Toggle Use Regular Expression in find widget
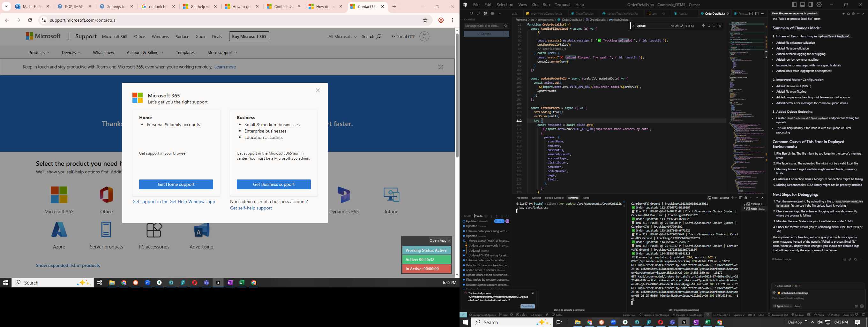 pyautogui.click(x=682, y=26)
